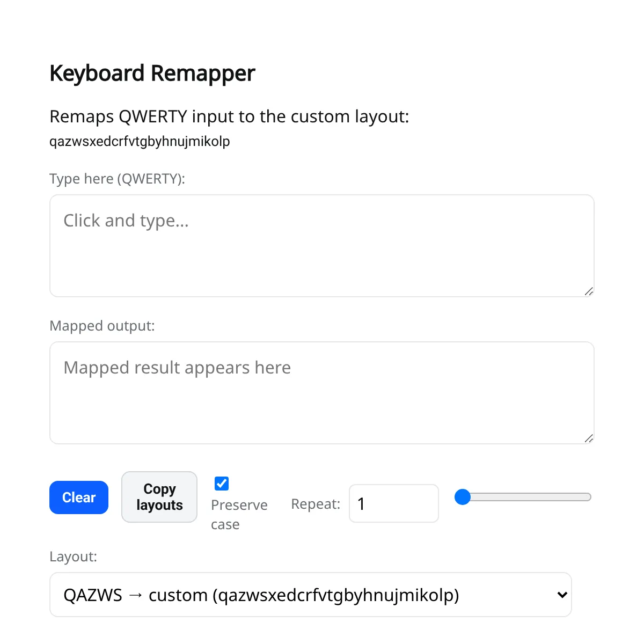Viewport: 644px width, 644px height.
Task: Click the 'Preserve case' label text
Action: click(x=239, y=514)
